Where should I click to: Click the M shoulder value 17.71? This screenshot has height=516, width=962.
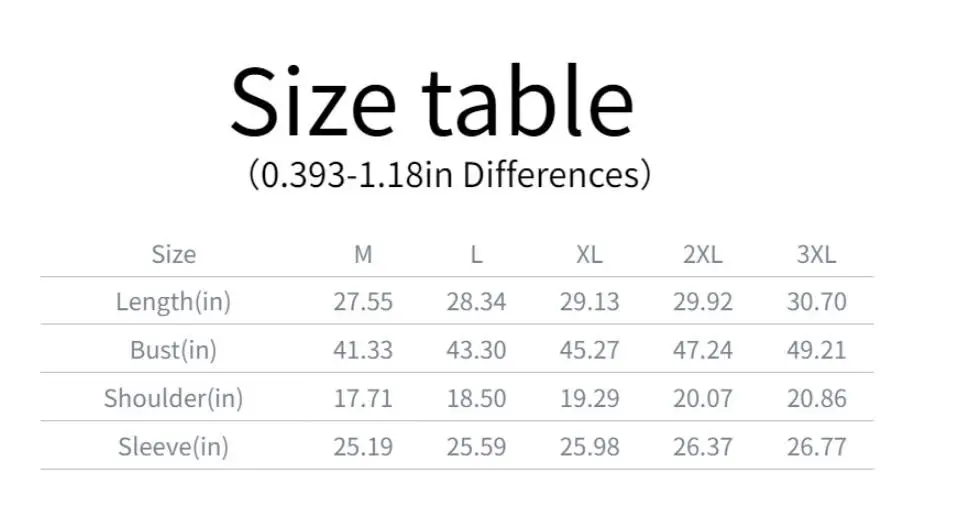363,398
